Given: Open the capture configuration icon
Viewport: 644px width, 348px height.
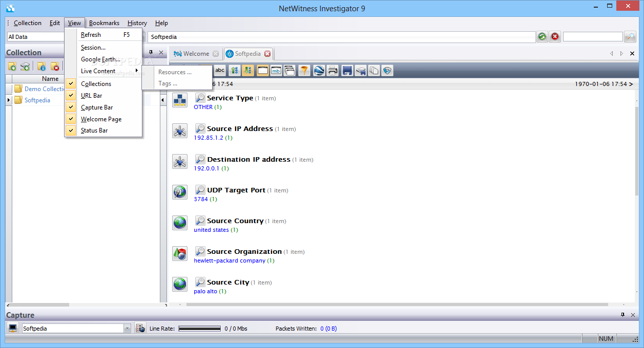Looking at the screenshot, I should click(x=140, y=328).
